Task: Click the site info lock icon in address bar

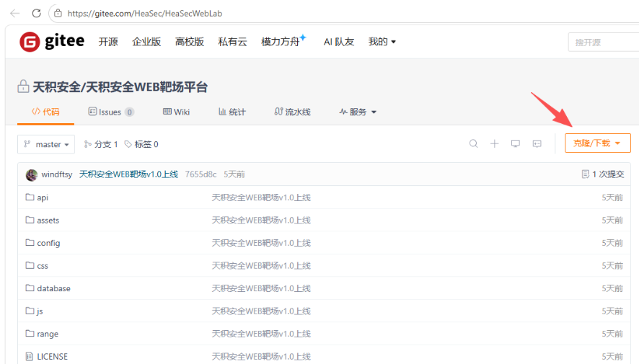Action: click(x=58, y=14)
